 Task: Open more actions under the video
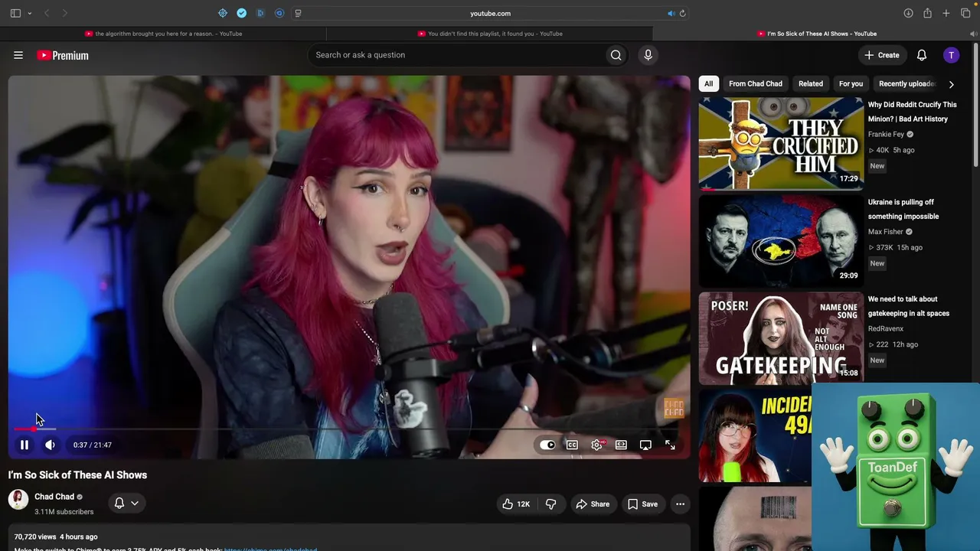point(680,504)
